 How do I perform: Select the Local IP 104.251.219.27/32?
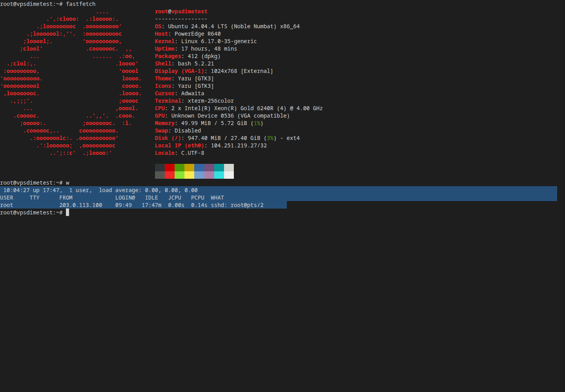coord(239,145)
